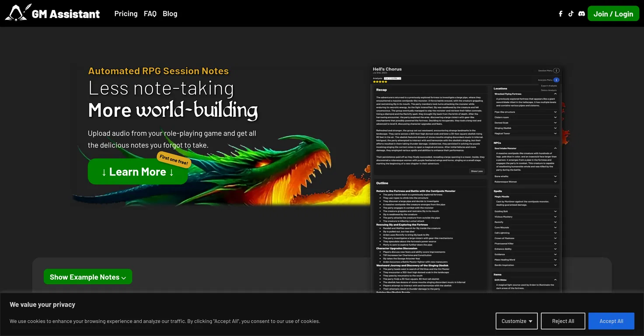
Task: Expand the Vicious Mockery spell
Action: point(555,217)
